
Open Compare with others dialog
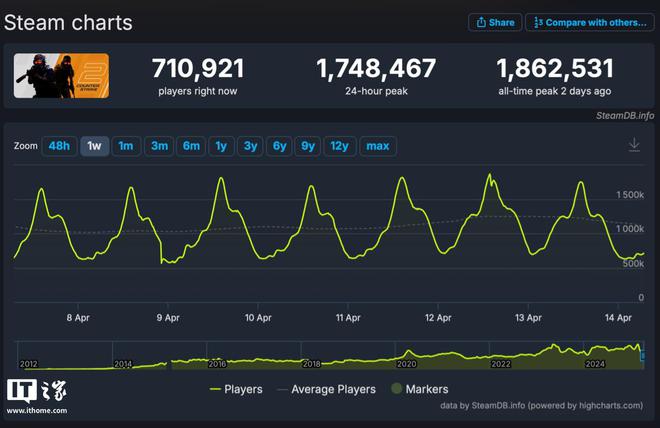(590, 22)
